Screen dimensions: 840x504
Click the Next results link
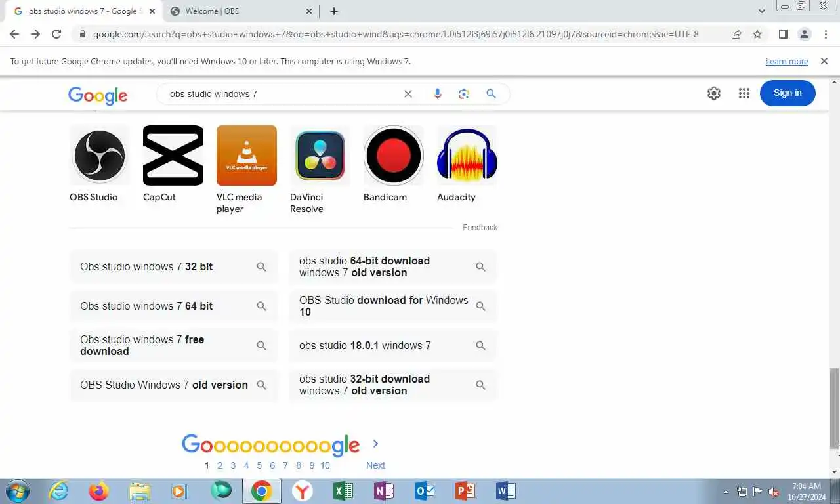coord(375,465)
